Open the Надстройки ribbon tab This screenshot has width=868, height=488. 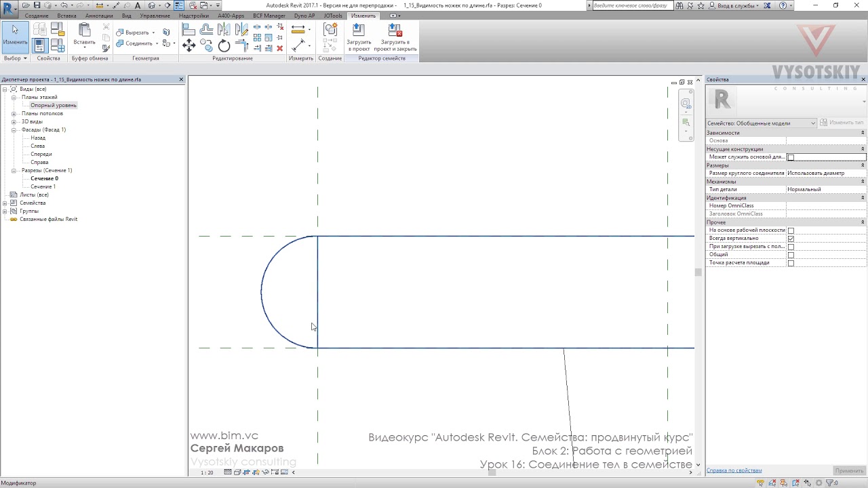pyautogui.click(x=194, y=16)
